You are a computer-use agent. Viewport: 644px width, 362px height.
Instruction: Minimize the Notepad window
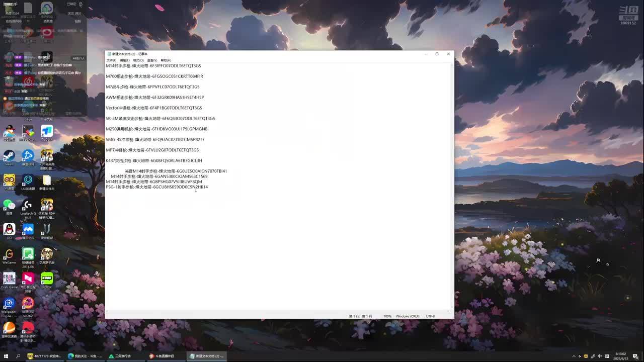(425, 54)
